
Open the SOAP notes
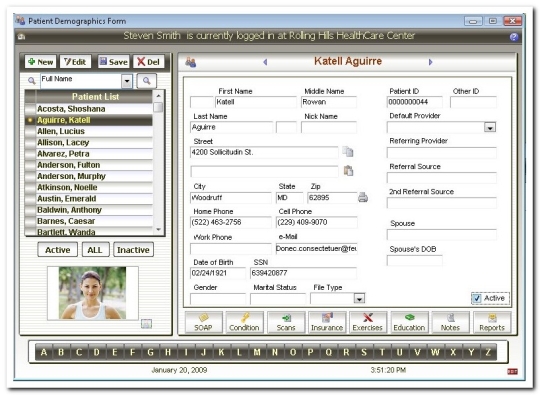pos(204,323)
